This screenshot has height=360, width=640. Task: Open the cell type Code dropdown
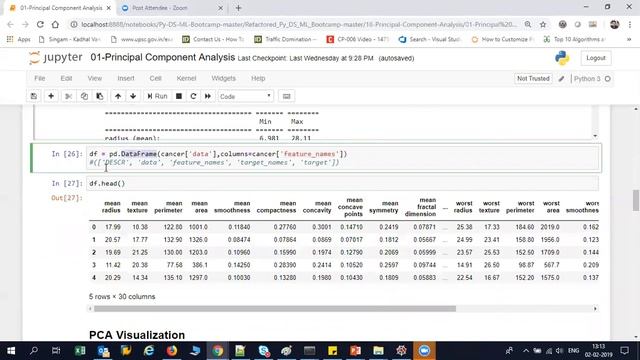(245, 96)
